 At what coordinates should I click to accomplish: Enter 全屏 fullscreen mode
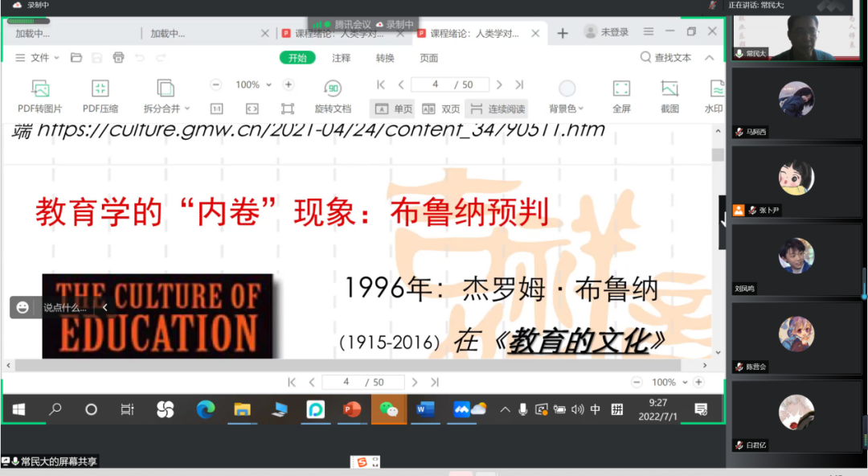tap(621, 88)
